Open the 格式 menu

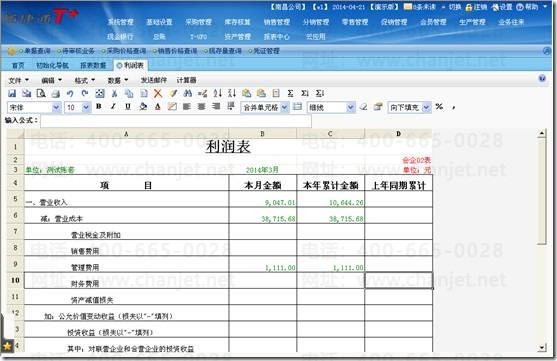click(85, 81)
